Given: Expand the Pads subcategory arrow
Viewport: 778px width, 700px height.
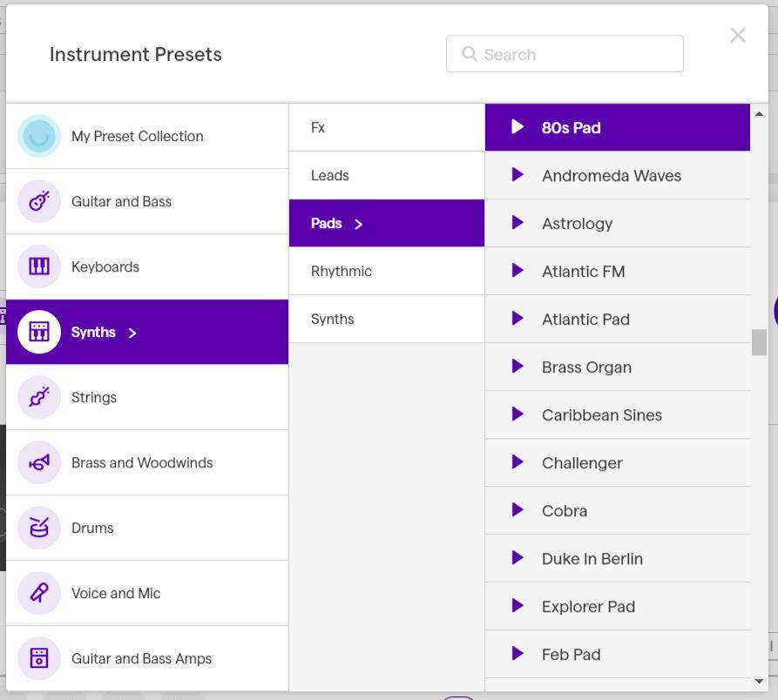Looking at the screenshot, I should pos(358,224).
